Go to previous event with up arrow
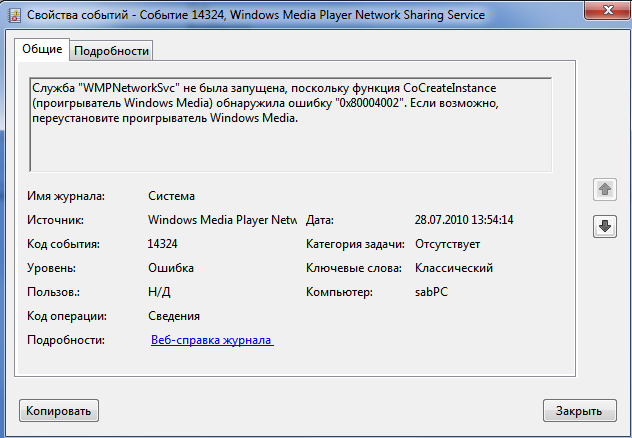Image resolution: width=632 pixels, height=438 pixels. point(605,189)
